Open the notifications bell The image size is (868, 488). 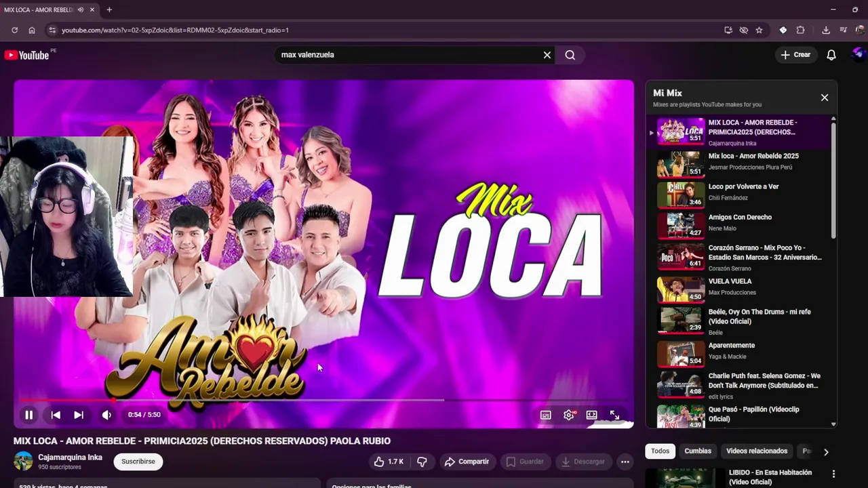point(831,55)
